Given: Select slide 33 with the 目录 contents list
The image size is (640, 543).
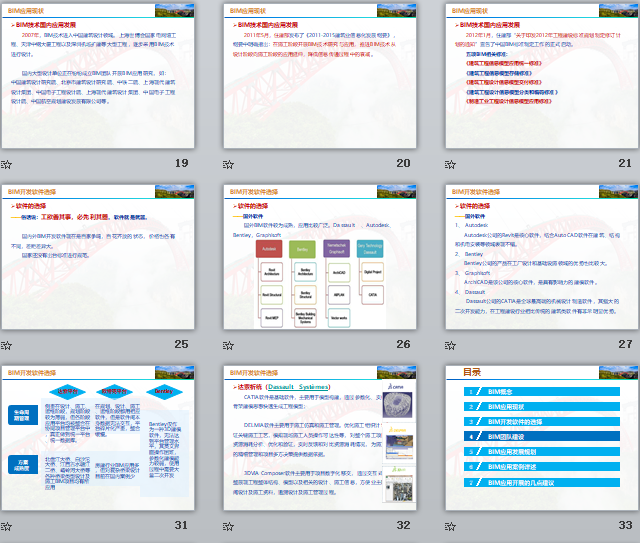Looking at the screenshot, I should tap(540, 438).
